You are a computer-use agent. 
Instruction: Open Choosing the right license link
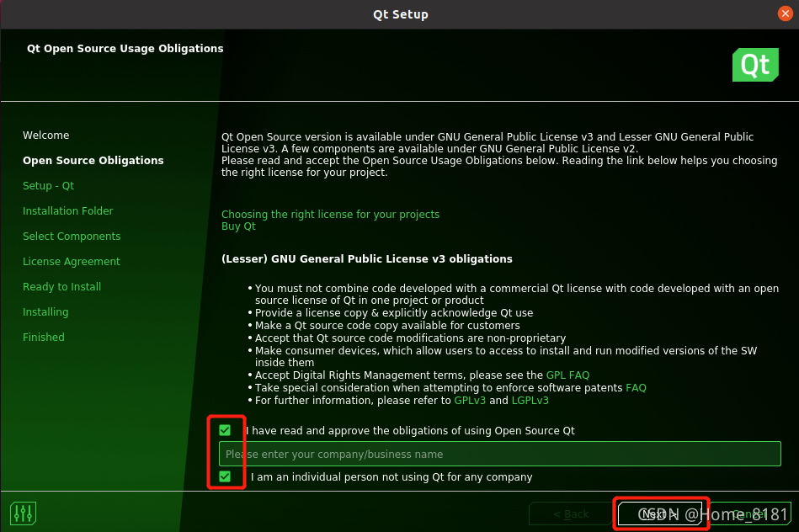tap(330, 214)
